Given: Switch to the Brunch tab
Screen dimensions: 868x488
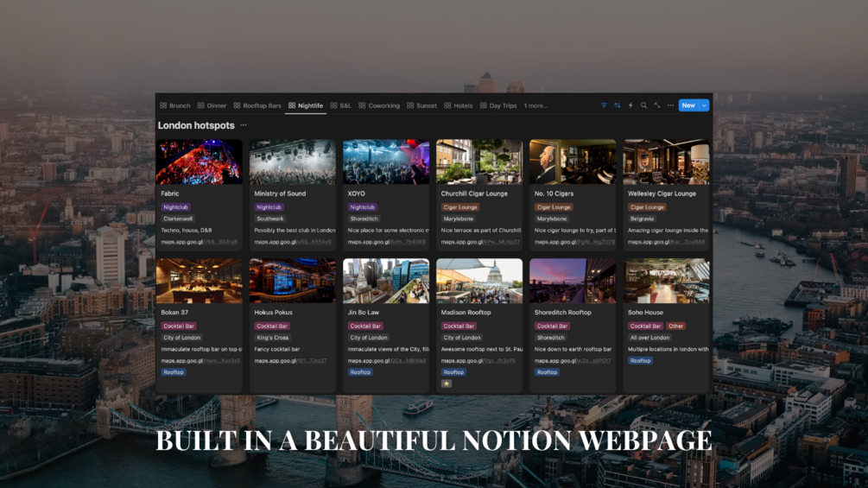Looking at the screenshot, I should [175, 105].
